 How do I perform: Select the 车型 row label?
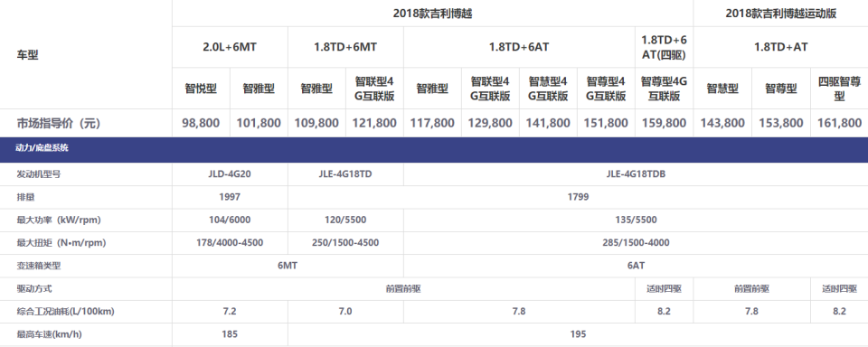click(x=28, y=55)
